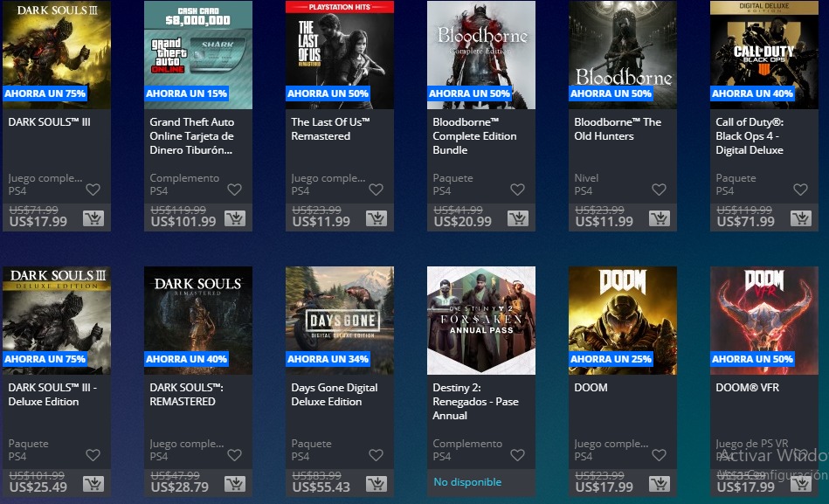Toggle wishlist heart for DARK SOULS III Deluxe Edition
Screen dimensions: 829x504
click(93, 455)
